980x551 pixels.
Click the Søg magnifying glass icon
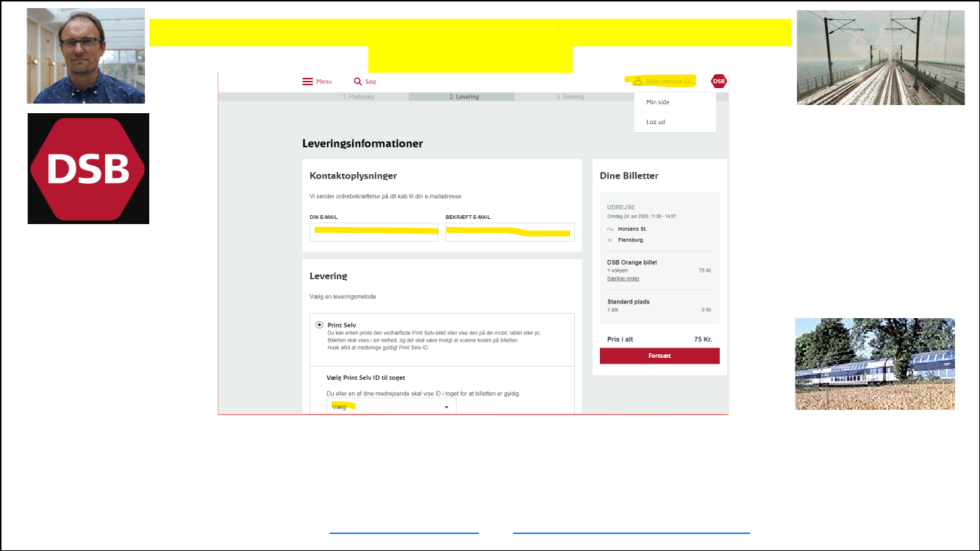pyautogui.click(x=358, y=82)
